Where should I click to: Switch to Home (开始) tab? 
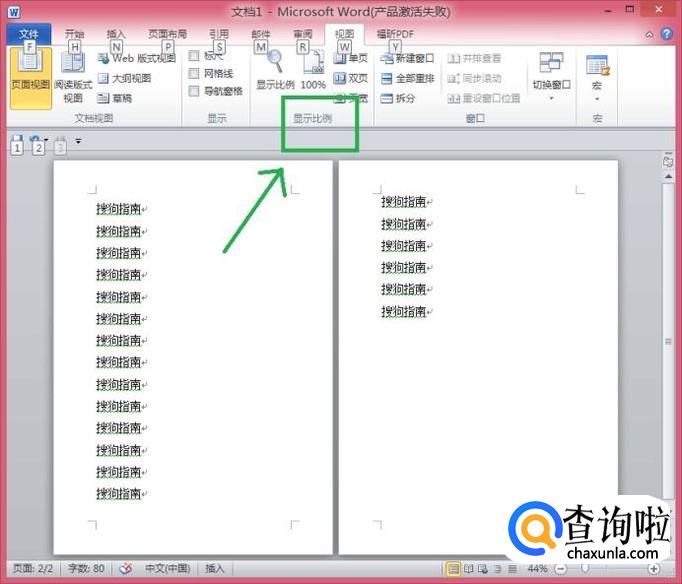pyautogui.click(x=74, y=34)
